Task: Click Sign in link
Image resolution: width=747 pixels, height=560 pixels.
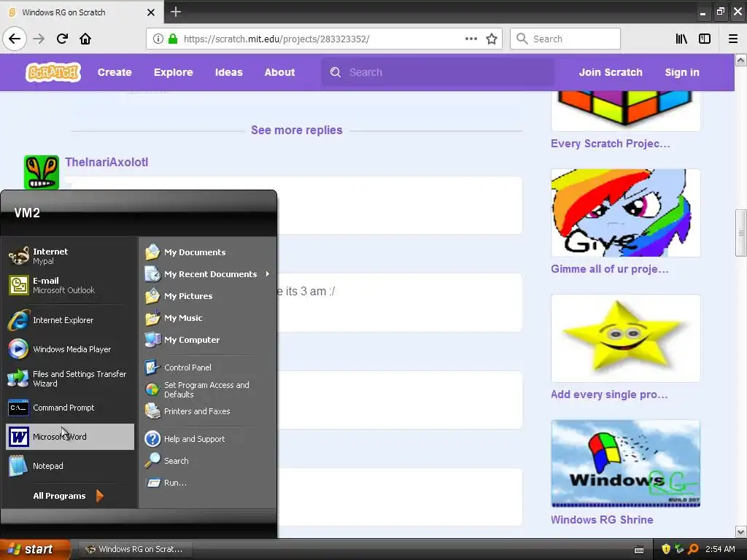Action: tap(682, 72)
